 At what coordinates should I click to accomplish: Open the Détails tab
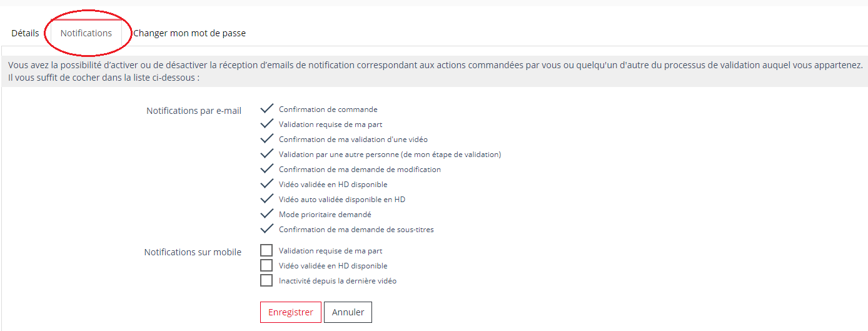(x=25, y=33)
